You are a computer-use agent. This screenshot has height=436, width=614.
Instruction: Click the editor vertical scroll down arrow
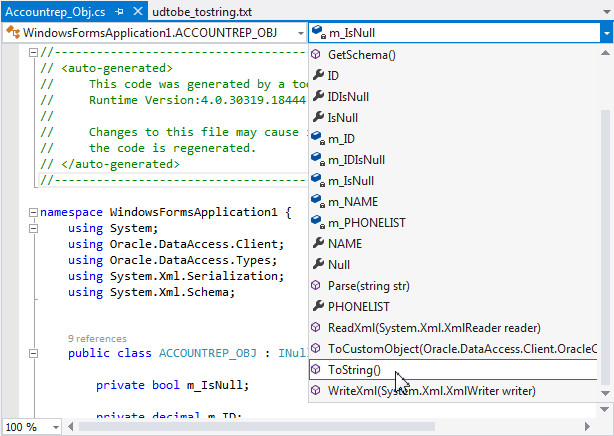click(x=605, y=409)
